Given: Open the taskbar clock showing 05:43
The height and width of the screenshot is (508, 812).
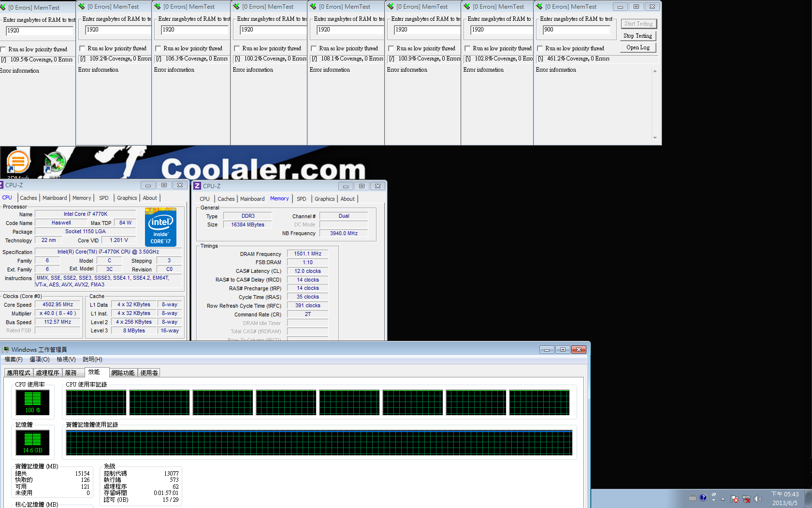Looking at the screenshot, I should (785, 498).
